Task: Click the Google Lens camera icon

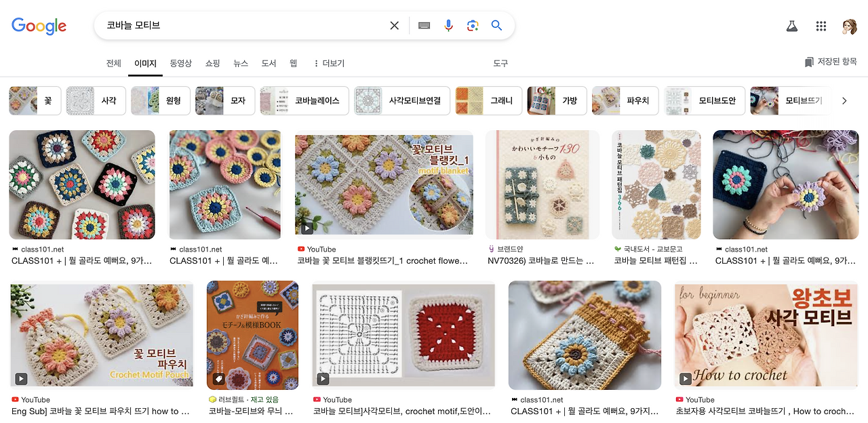Action: pyautogui.click(x=473, y=25)
